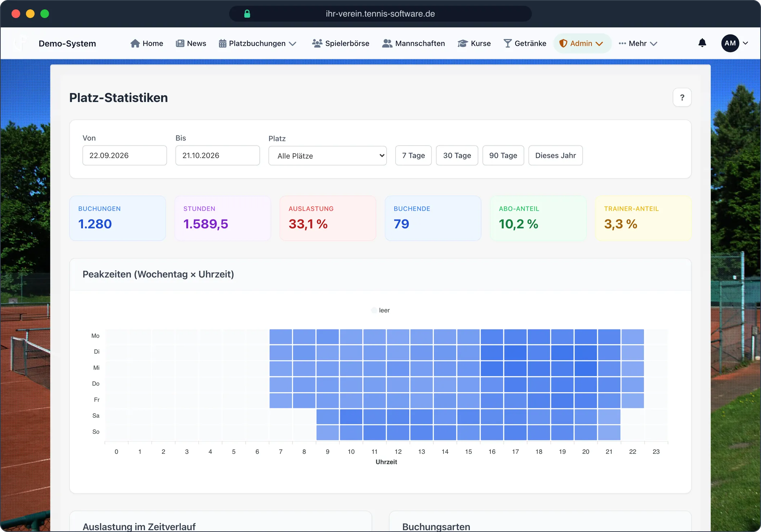Screen dimensions: 761x532
Task: Expand the Admin menu chevron
Action: point(599,44)
